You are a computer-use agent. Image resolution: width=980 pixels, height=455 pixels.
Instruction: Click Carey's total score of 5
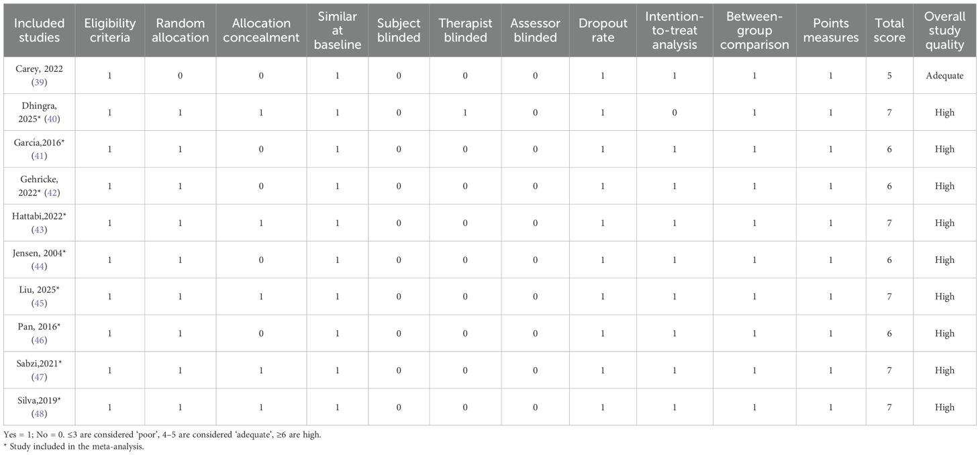[x=889, y=75]
